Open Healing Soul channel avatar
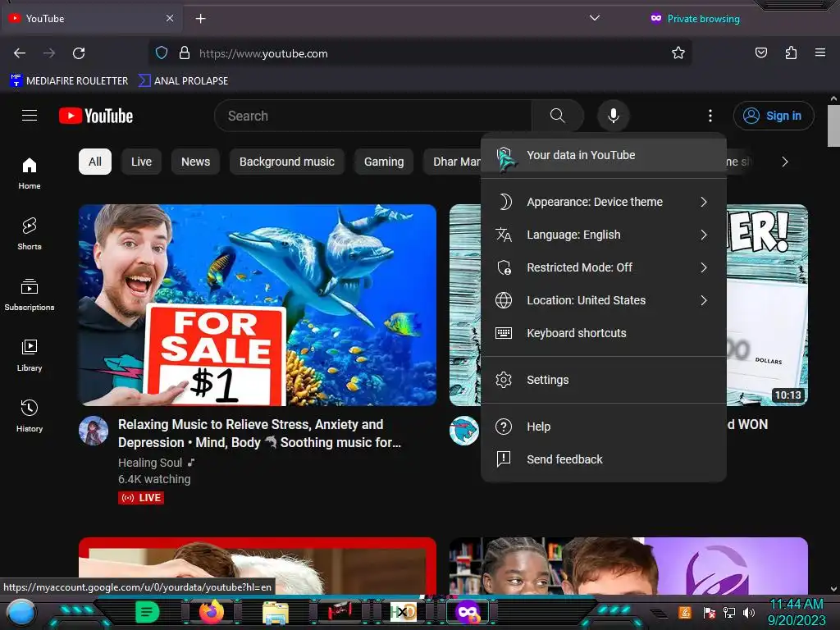The height and width of the screenshot is (630, 840). (94, 431)
